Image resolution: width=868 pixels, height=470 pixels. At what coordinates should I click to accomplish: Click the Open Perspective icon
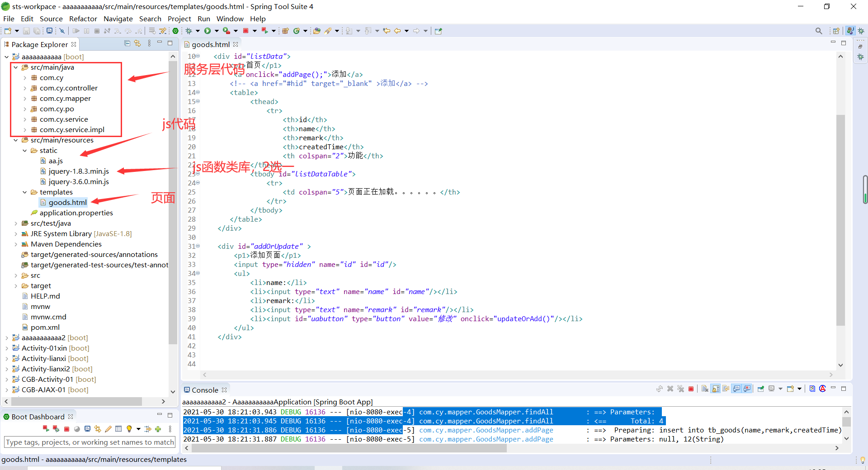(836, 31)
